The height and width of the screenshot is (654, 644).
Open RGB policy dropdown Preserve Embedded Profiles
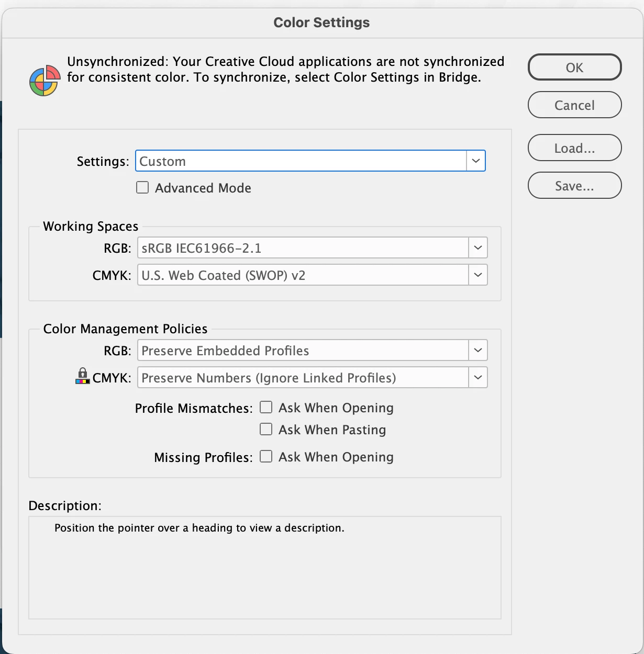click(312, 350)
